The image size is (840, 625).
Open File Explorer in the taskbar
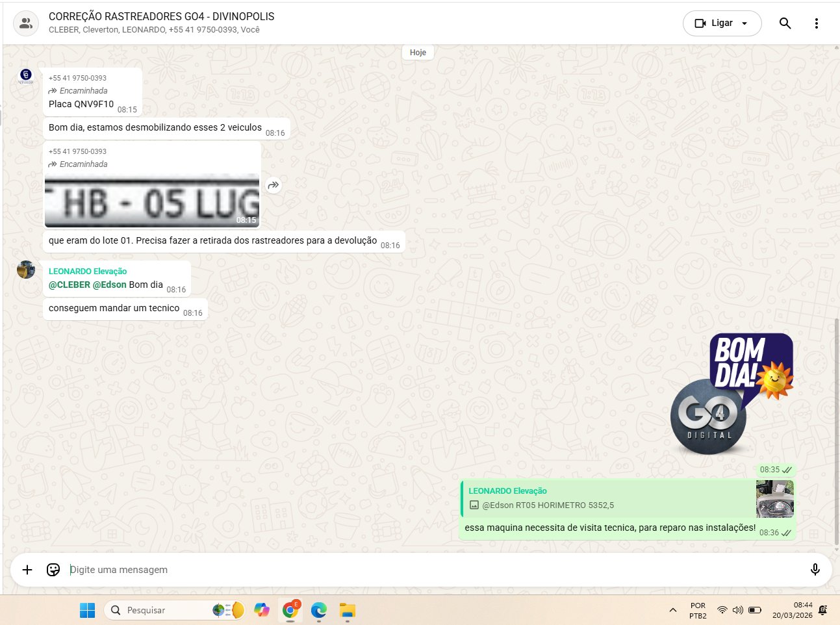click(x=348, y=610)
